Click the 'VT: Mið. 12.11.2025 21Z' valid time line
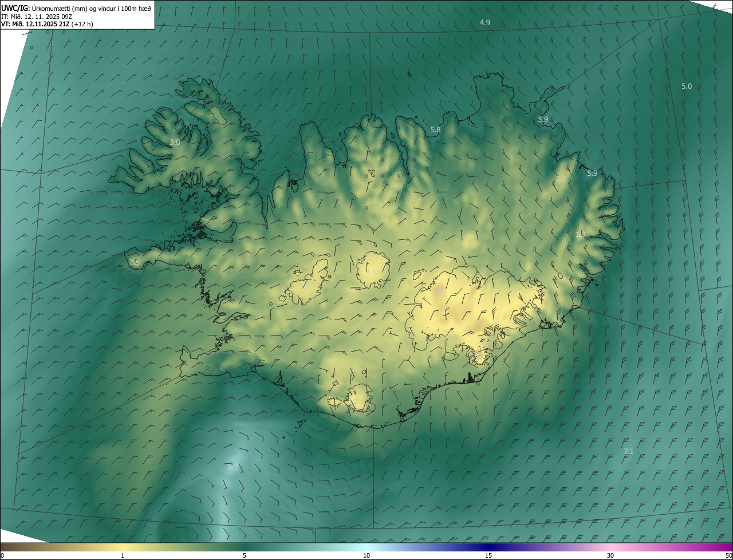Image resolution: width=733 pixels, height=560 pixels. point(34,24)
